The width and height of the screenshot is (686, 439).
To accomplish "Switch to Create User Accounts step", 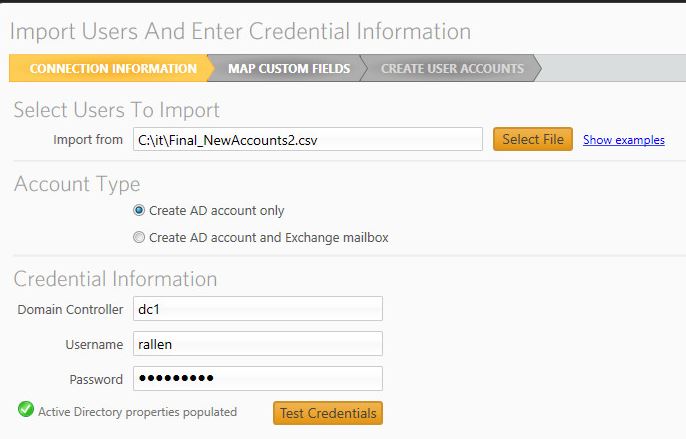I will click(452, 68).
